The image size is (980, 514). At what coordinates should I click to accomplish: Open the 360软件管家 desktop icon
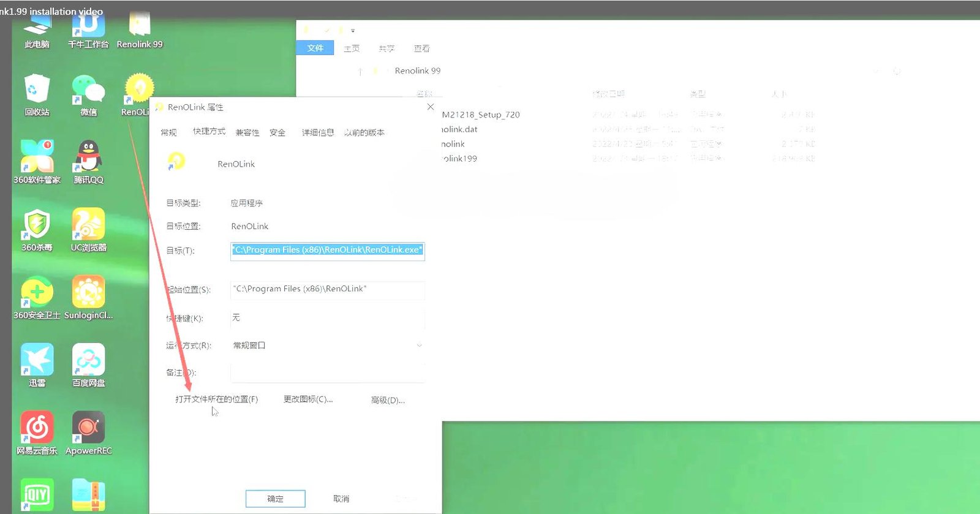37,162
